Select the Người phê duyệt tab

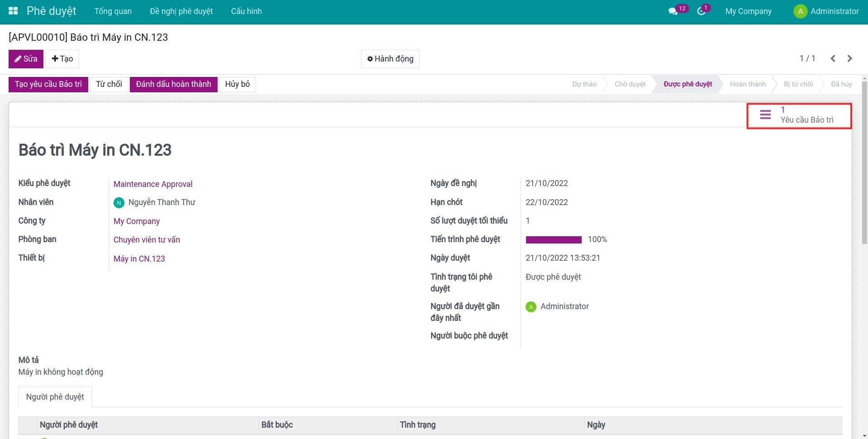coord(55,397)
